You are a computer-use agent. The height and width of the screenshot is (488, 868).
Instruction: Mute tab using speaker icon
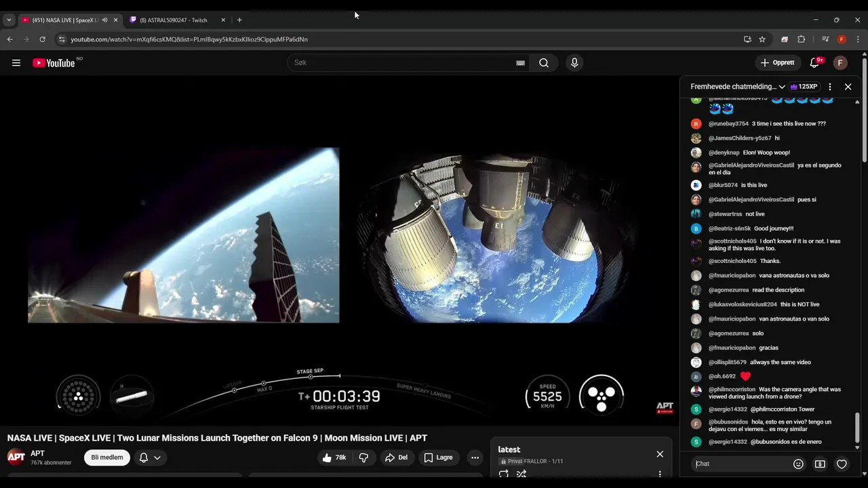tap(104, 20)
